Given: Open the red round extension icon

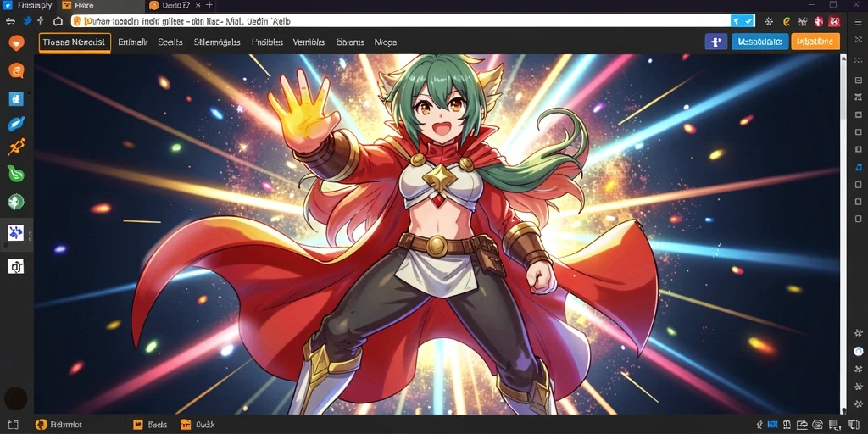Looking at the screenshot, I should click(819, 21).
